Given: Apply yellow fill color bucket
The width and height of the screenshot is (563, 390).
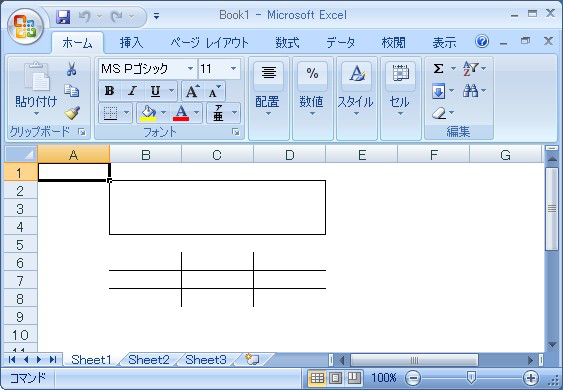Looking at the screenshot, I should click(148, 113).
